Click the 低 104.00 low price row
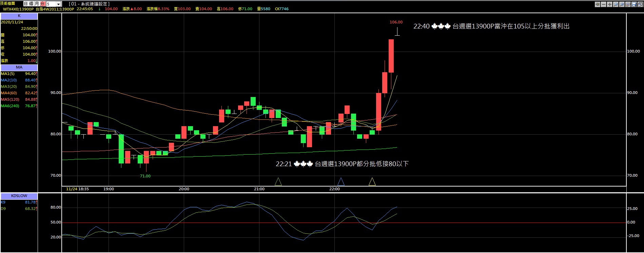 (x=19, y=48)
